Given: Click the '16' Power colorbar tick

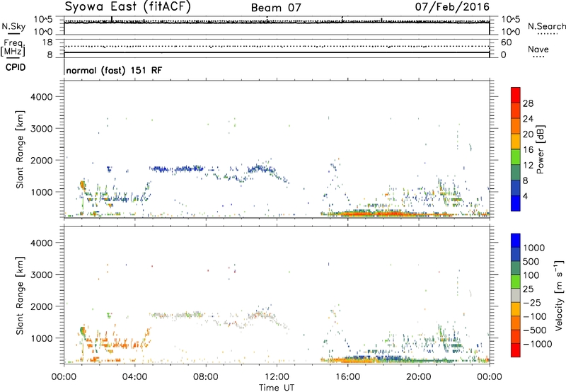Looking at the screenshot, I should (x=528, y=149).
